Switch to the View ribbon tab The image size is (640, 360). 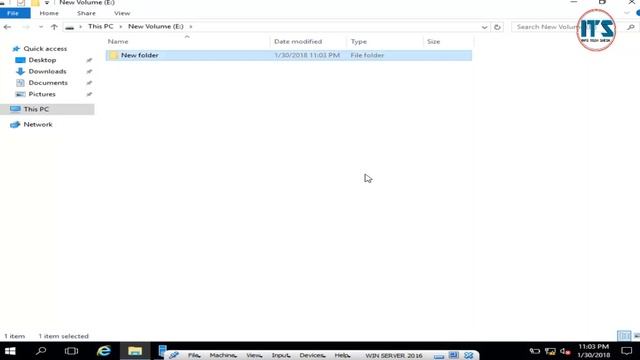point(122,13)
